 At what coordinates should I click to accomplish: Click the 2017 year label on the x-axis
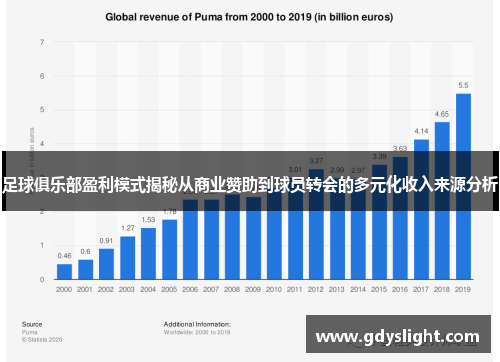(421, 289)
